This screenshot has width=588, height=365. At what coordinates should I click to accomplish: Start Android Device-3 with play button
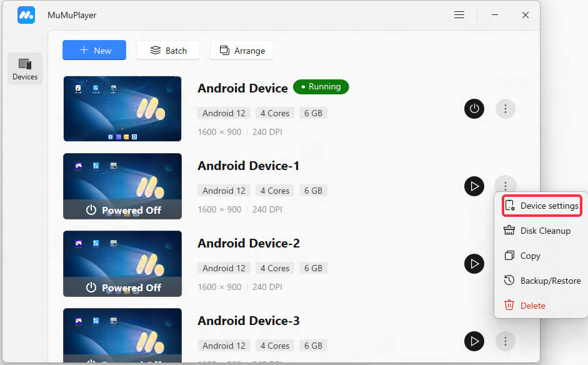coord(474,341)
